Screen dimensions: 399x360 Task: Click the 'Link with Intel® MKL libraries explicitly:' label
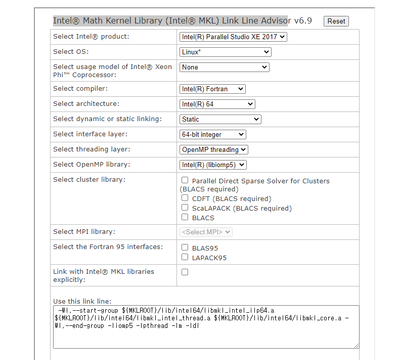point(104,275)
